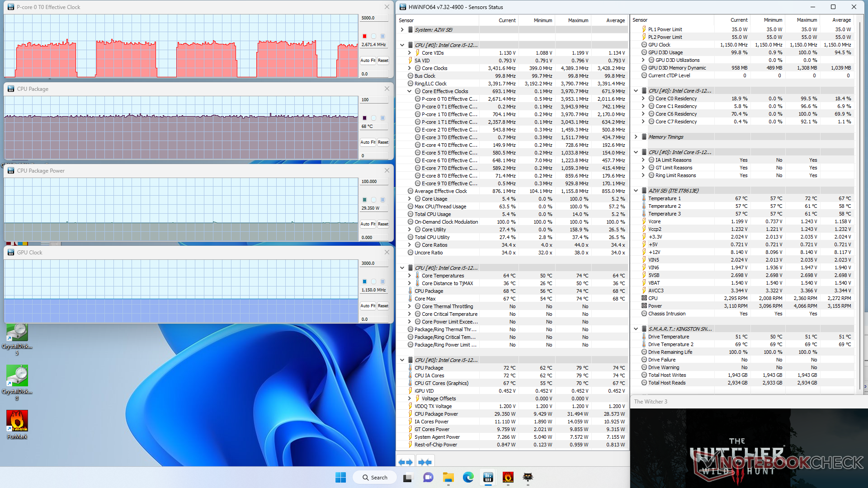Click Reset in the P-core 0 T0 Effective Clock graph
This screenshot has width=868, height=488.
(x=383, y=61)
